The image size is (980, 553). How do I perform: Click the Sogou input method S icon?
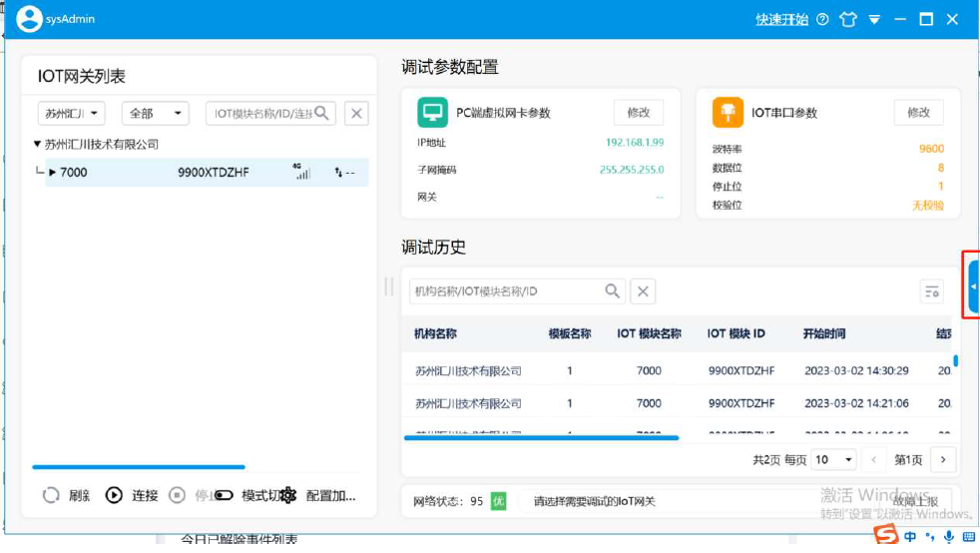[885, 535]
